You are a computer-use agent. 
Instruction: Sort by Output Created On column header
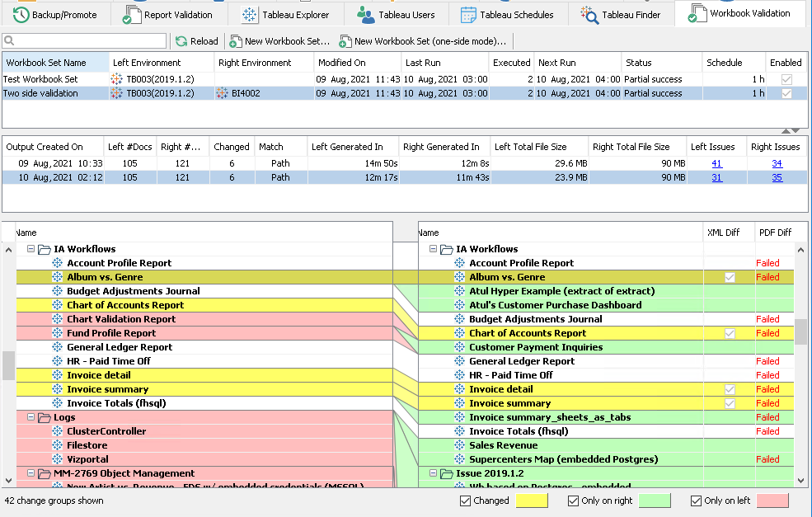tap(54, 147)
